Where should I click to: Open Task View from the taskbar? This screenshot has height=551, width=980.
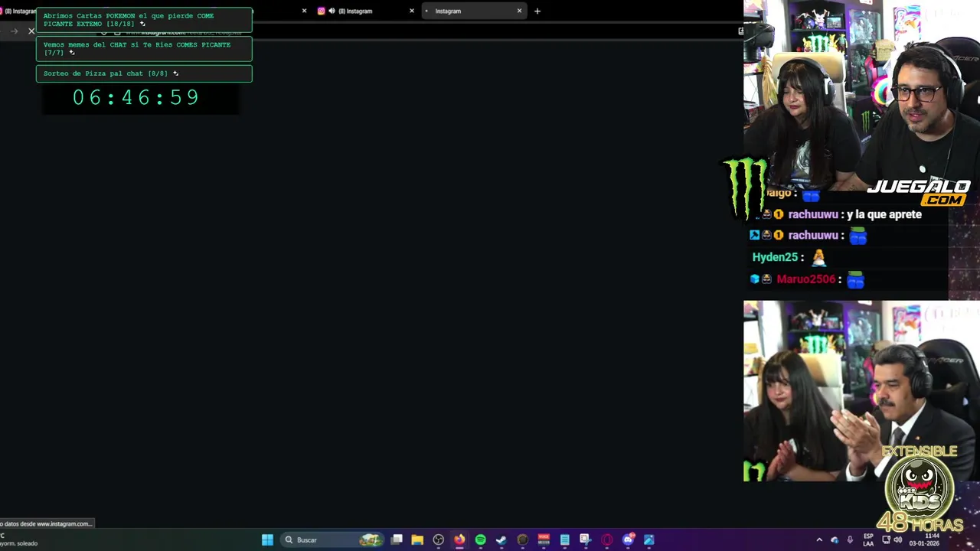(x=397, y=540)
